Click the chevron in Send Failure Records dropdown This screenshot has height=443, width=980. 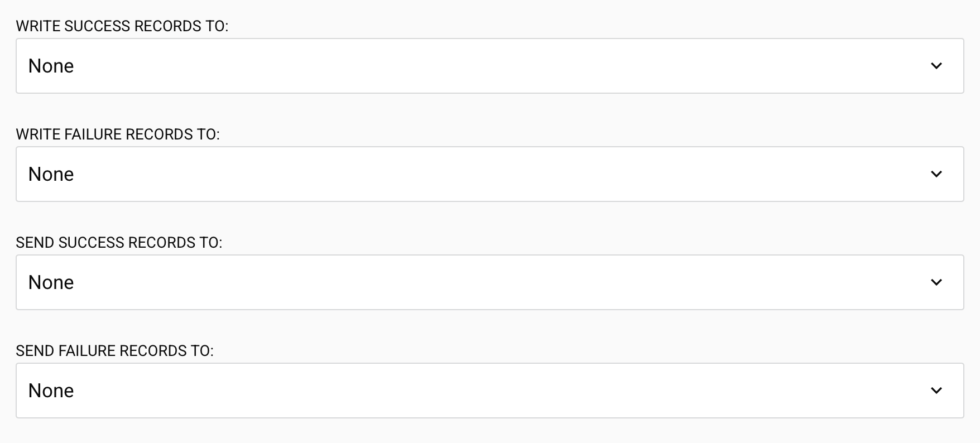[936, 391]
